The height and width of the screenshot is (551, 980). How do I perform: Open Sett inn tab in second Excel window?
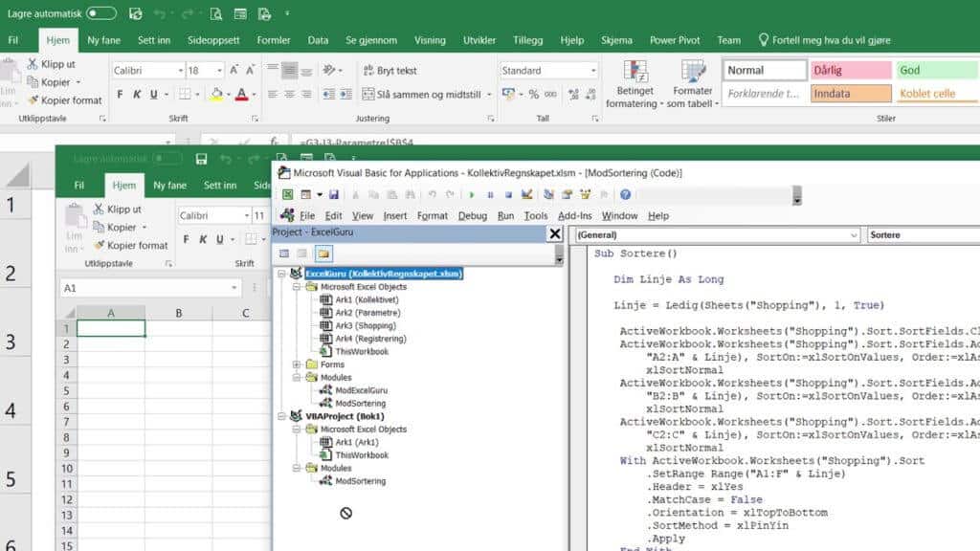coord(220,186)
